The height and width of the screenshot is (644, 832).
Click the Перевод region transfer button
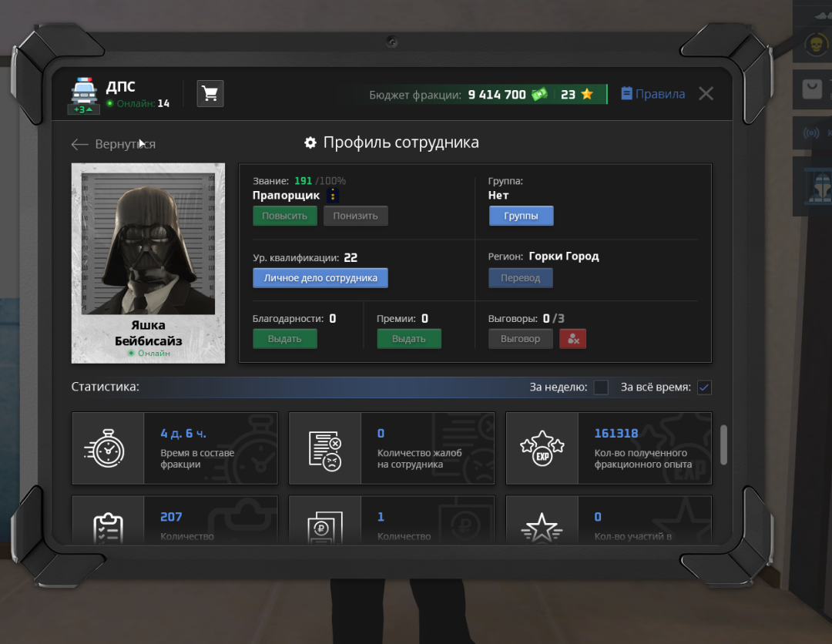(x=521, y=278)
